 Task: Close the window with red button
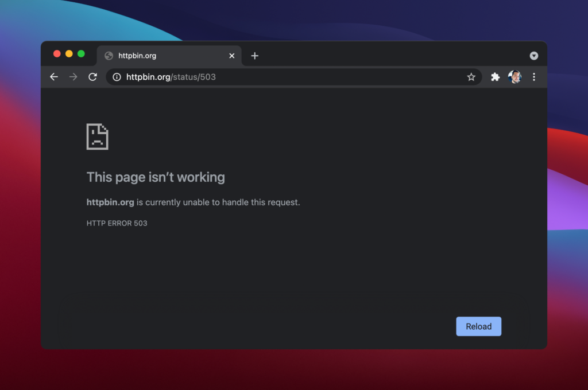[x=57, y=54]
